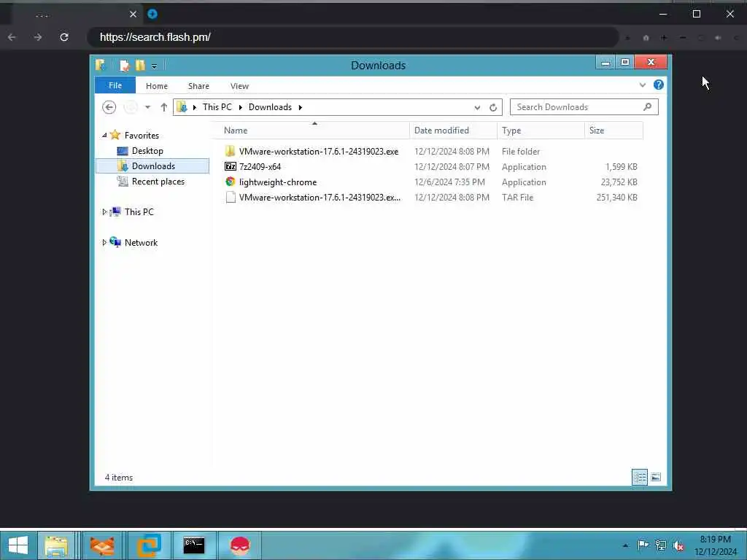The width and height of the screenshot is (747, 560).
Task: Reload the page in the browser
Action: 64,37
